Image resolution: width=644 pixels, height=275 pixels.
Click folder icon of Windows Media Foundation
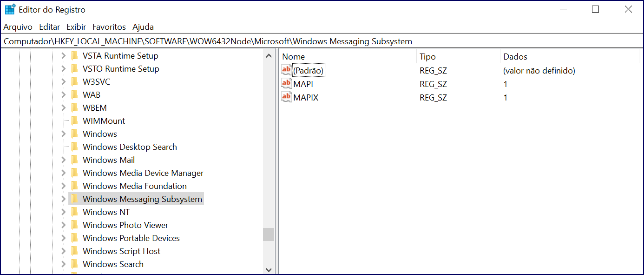(74, 186)
